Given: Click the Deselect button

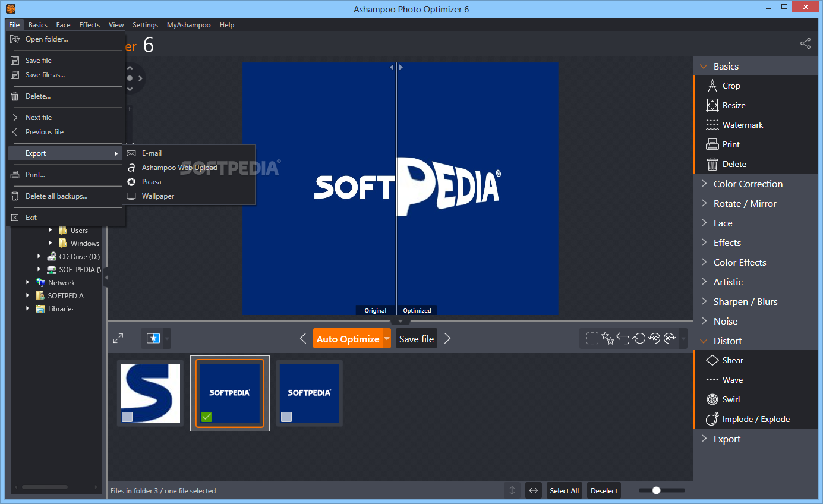Looking at the screenshot, I should 604,490.
